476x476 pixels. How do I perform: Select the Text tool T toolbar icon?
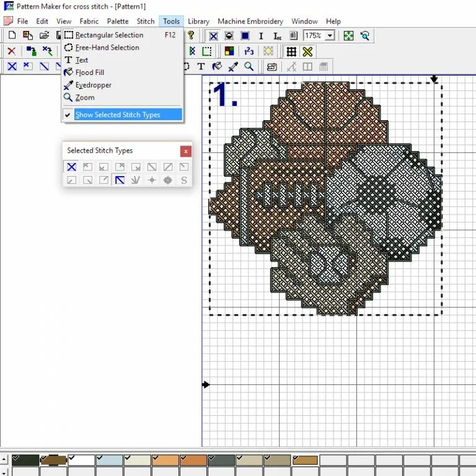pyautogui.click(x=201, y=66)
